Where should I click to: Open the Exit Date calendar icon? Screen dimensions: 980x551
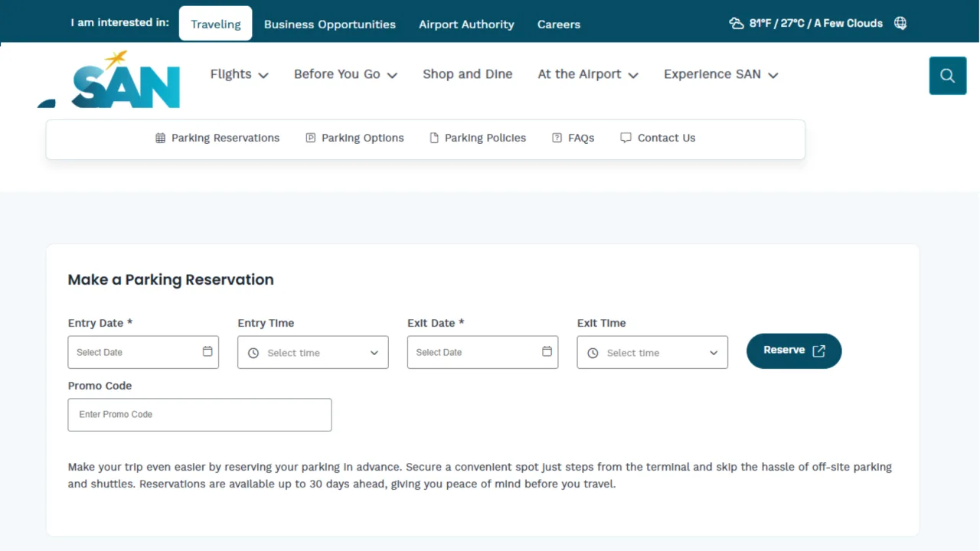click(547, 351)
